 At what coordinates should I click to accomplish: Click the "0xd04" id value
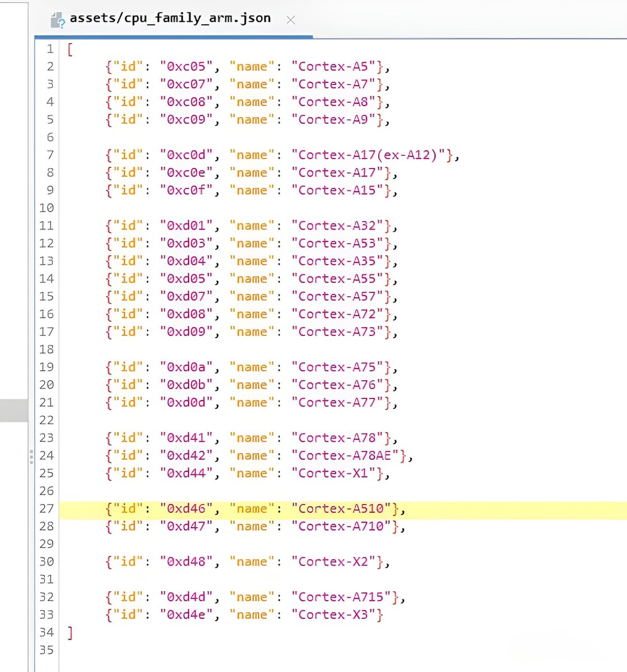187,262
